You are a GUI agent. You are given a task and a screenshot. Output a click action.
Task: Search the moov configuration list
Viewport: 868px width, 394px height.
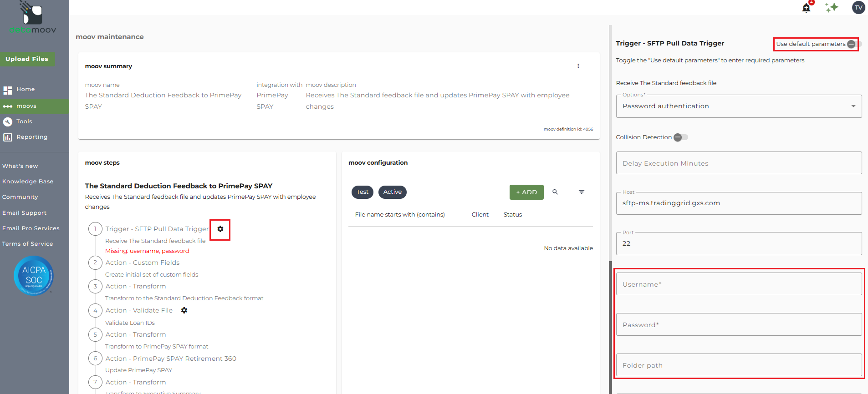(x=555, y=192)
